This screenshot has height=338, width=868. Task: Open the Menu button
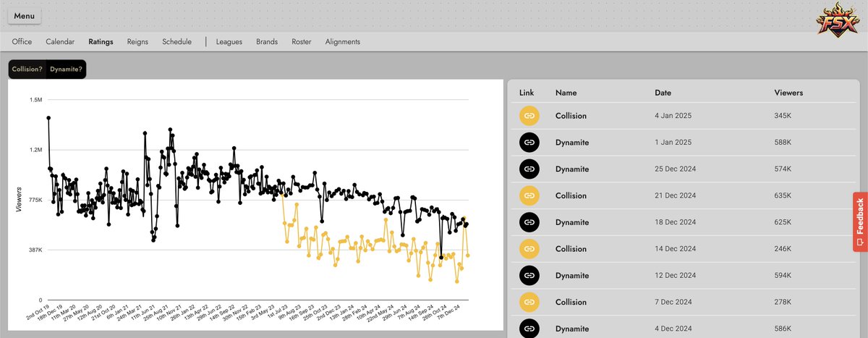pyautogui.click(x=25, y=16)
